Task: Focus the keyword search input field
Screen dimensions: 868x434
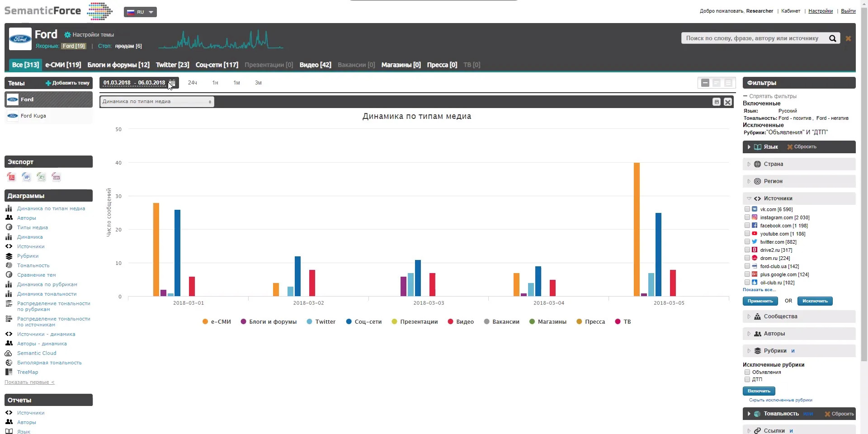Action: point(752,38)
